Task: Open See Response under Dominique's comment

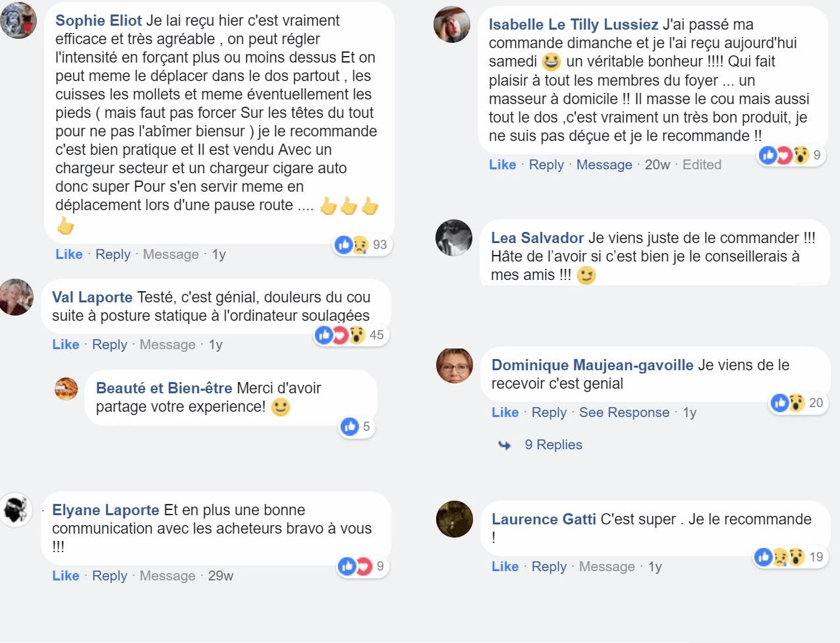Action: 624,412
